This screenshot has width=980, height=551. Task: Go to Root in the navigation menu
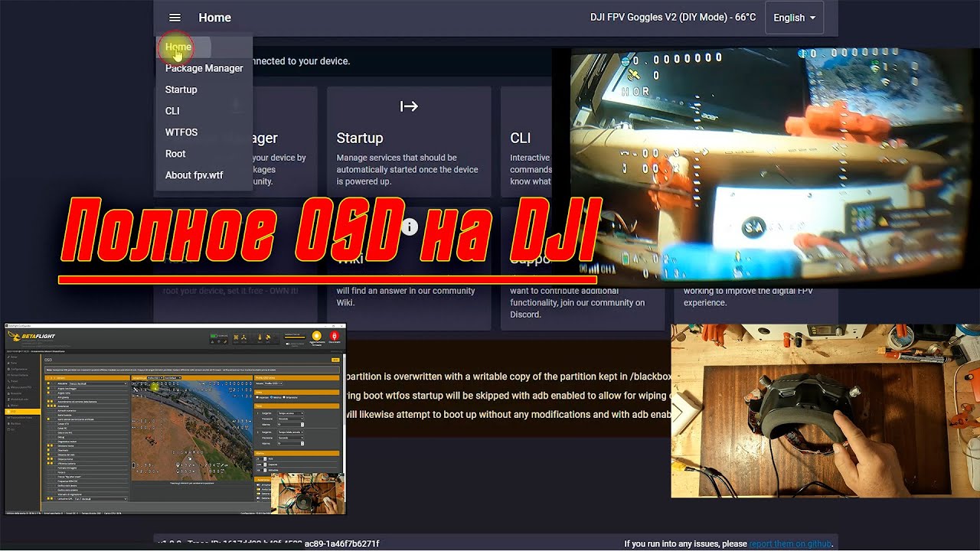coord(175,154)
